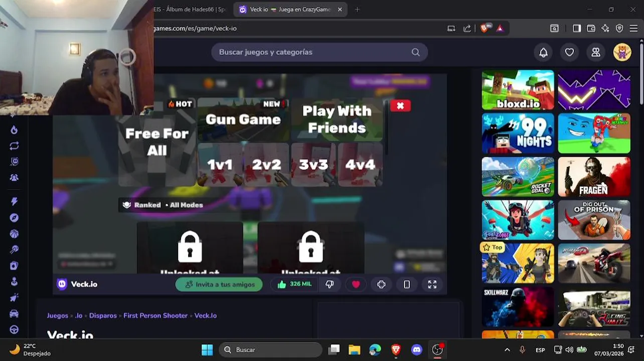Click the search magnifier icon
The height and width of the screenshot is (361, 644).
click(x=415, y=52)
